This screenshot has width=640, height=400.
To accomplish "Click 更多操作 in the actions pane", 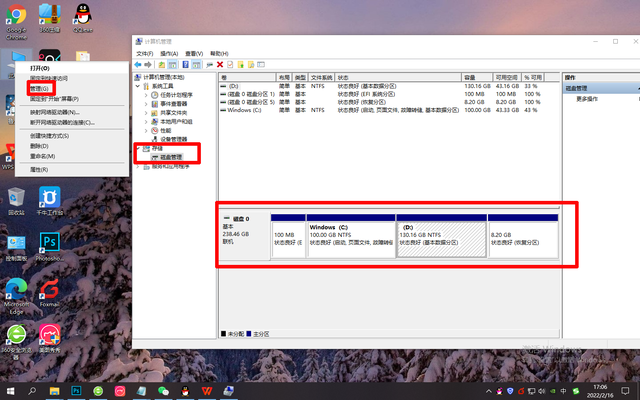I will point(585,99).
